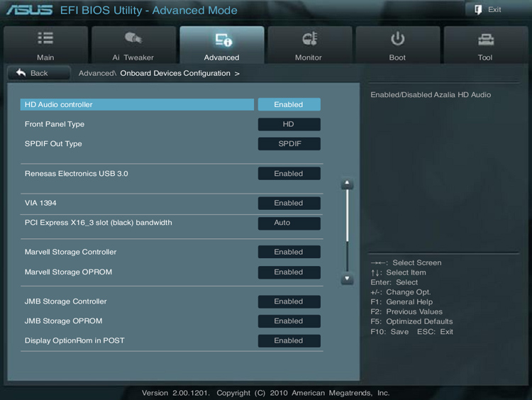Select the HD Audio controller row
This screenshot has width=532, height=400.
[x=137, y=104]
